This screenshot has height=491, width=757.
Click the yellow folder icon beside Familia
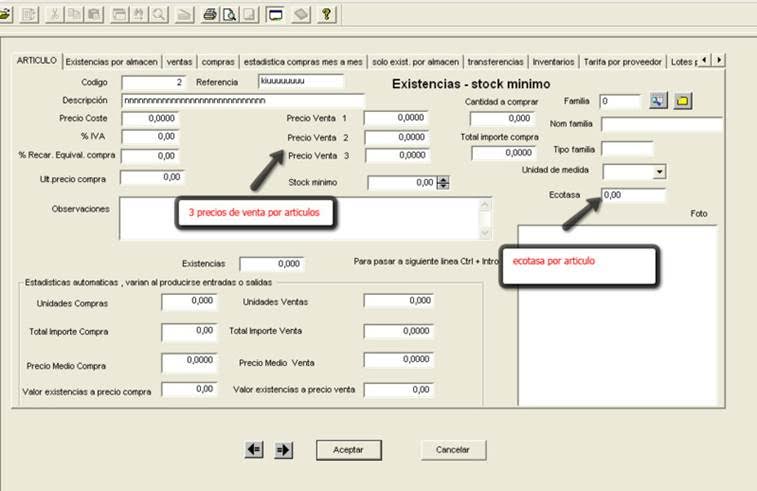point(683,101)
